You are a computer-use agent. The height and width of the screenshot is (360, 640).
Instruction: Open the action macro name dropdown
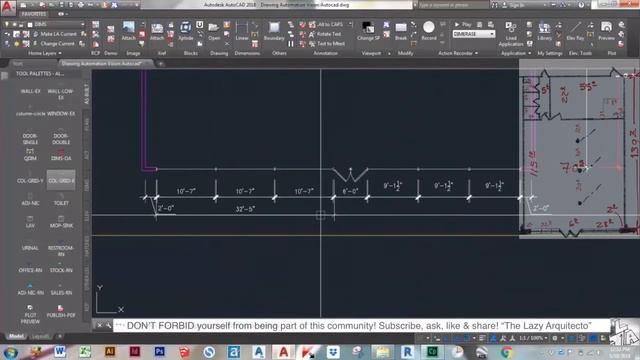point(473,34)
